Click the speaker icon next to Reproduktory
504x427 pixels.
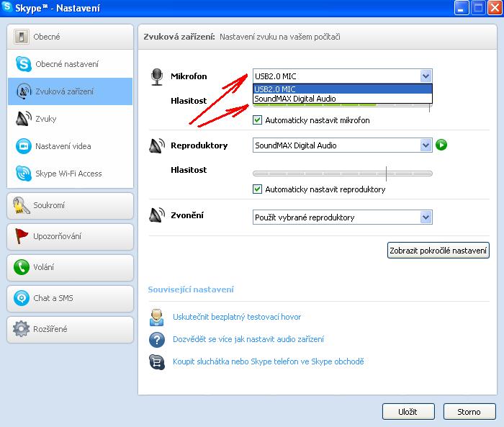[x=157, y=145]
